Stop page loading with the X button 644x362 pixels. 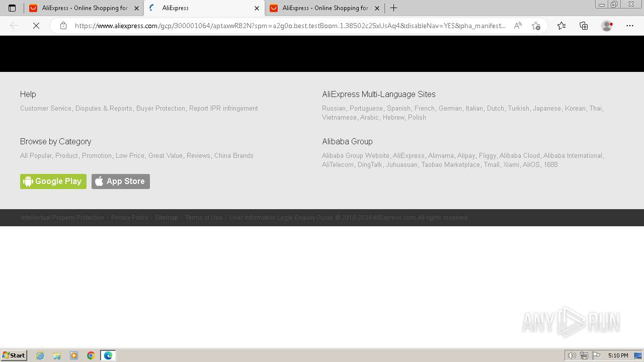[36, 26]
